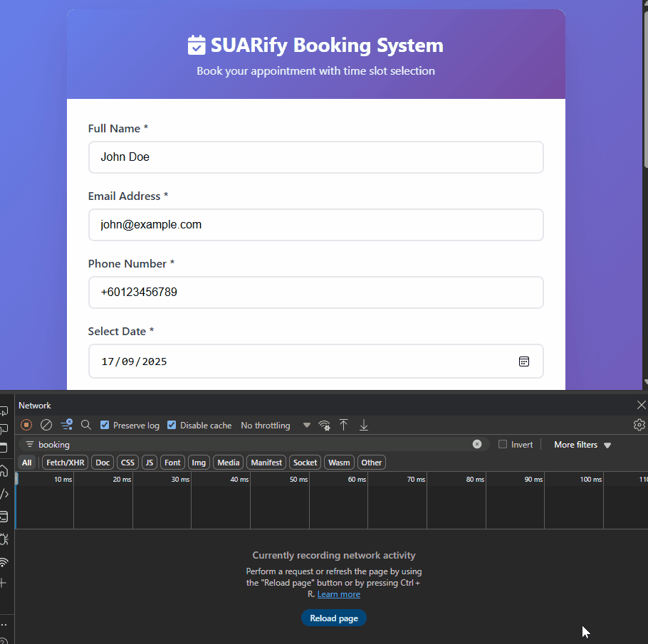Select Network wifi icon in sidebar
The image size is (648, 644).
tap(4, 561)
